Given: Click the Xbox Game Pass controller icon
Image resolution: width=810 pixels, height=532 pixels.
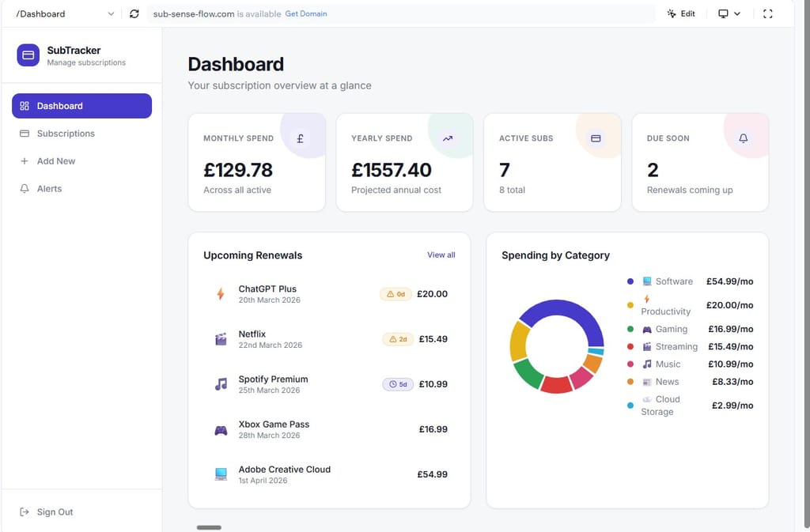Looking at the screenshot, I should [x=221, y=429].
